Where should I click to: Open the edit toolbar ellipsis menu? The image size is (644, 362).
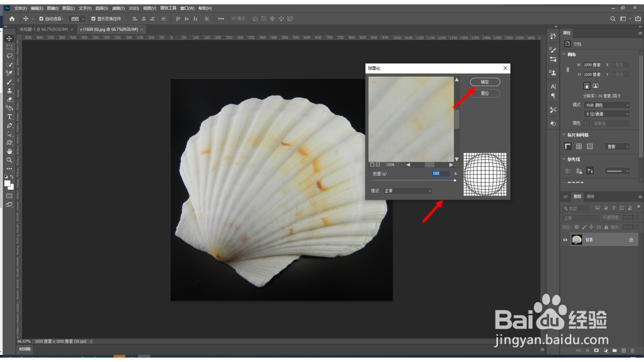tap(9, 169)
